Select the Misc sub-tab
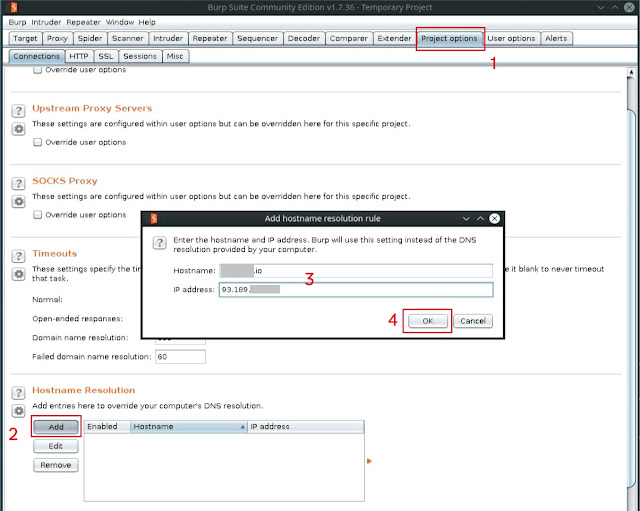The width and height of the screenshot is (640, 511). [x=175, y=56]
